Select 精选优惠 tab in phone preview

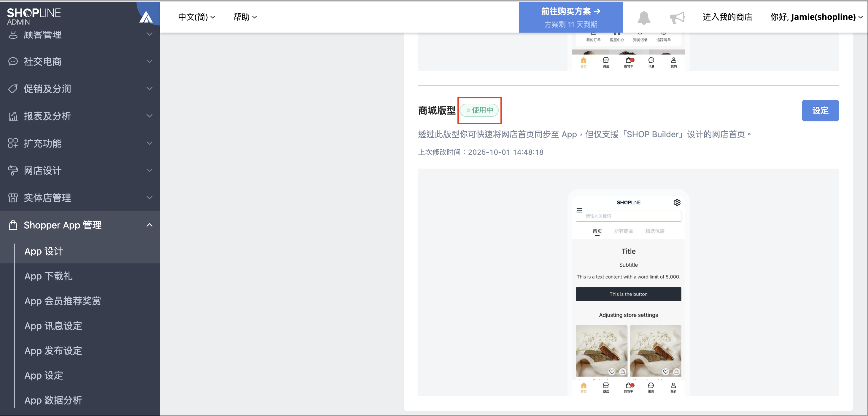coord(655,231)
